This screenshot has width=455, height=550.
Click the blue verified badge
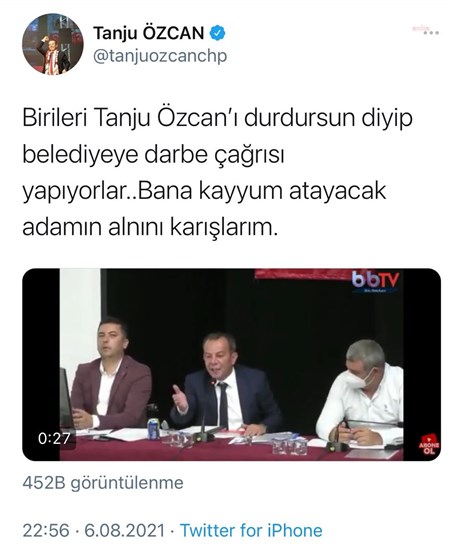tap(218, 34)
